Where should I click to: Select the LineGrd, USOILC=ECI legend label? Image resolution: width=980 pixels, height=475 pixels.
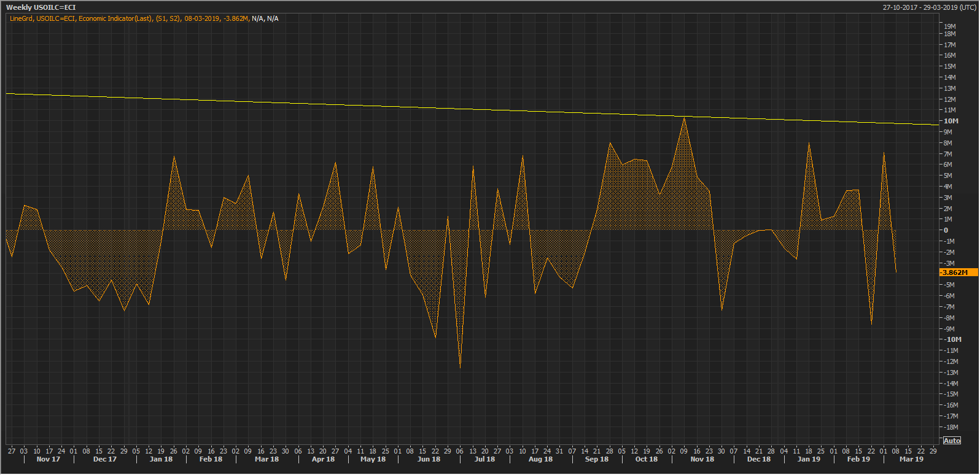tap(42, 18)
